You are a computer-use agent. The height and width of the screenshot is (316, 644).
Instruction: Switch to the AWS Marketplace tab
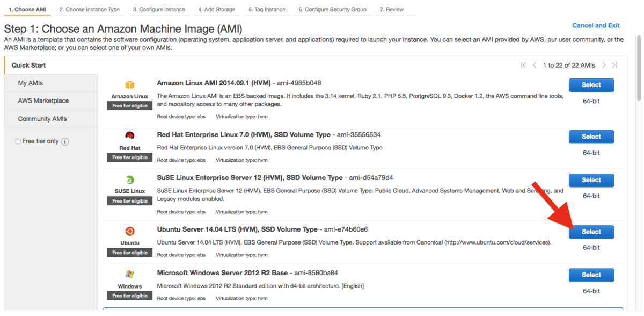point(43,101)
